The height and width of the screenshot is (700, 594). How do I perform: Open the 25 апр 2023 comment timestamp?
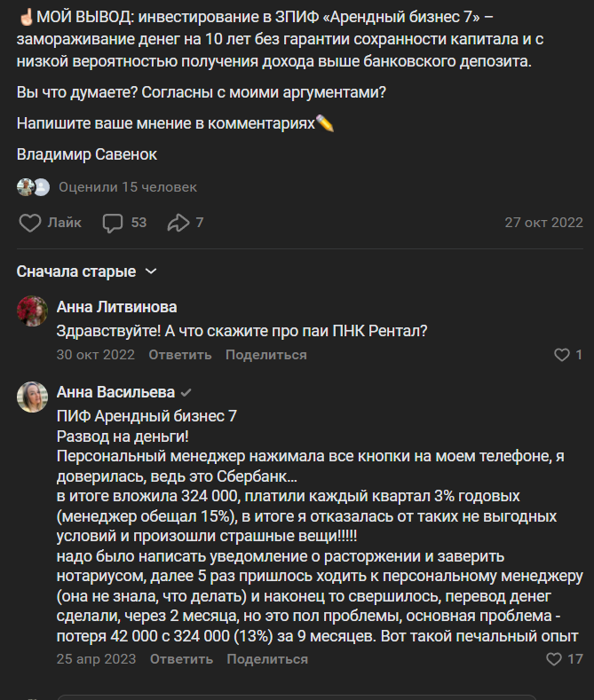(x=96, y=659)
